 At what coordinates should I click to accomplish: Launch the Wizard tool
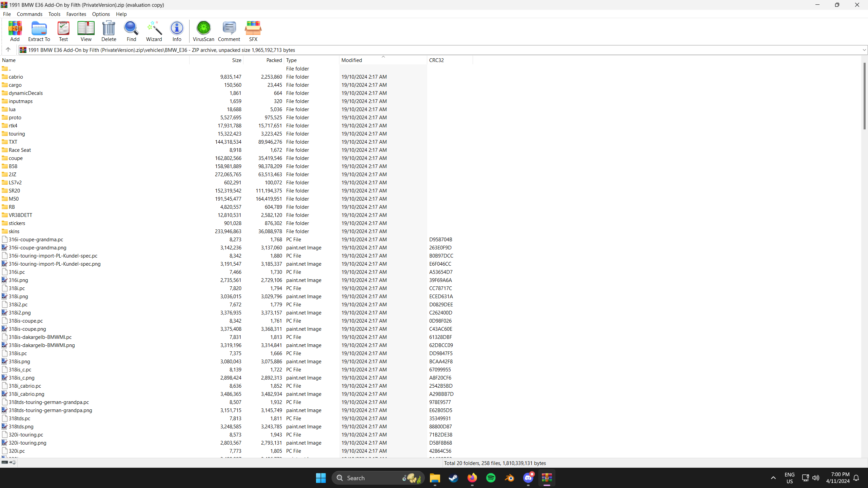(154, 31)
